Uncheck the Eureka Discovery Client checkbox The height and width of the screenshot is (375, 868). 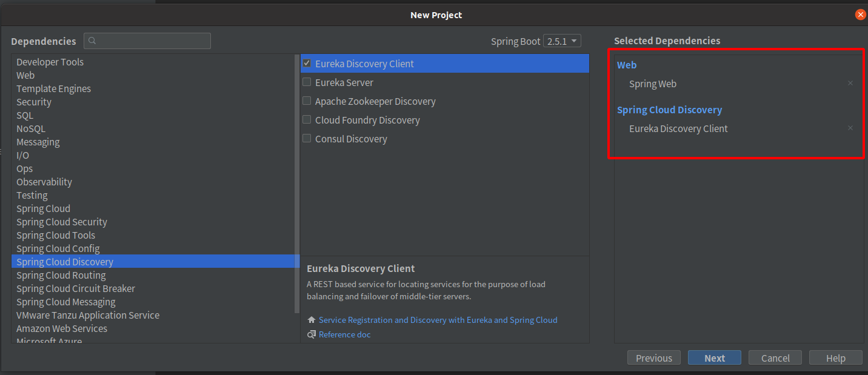pyautogui.click(x=307, y=64)
